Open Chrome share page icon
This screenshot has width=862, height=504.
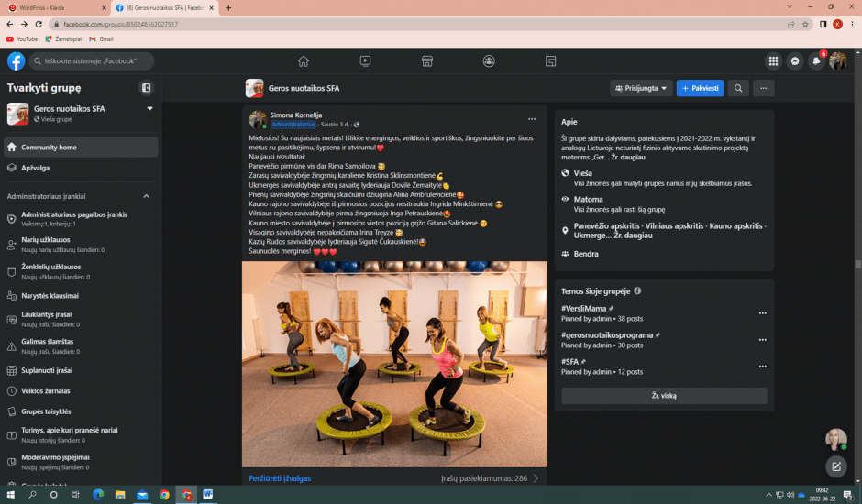[x=790, y=24]
